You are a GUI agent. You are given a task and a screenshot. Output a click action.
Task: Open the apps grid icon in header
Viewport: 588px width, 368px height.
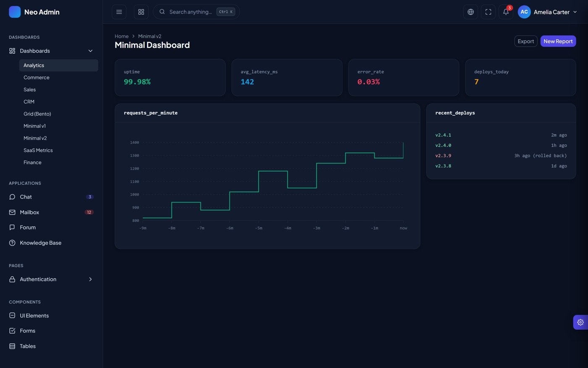coord(141,12)
